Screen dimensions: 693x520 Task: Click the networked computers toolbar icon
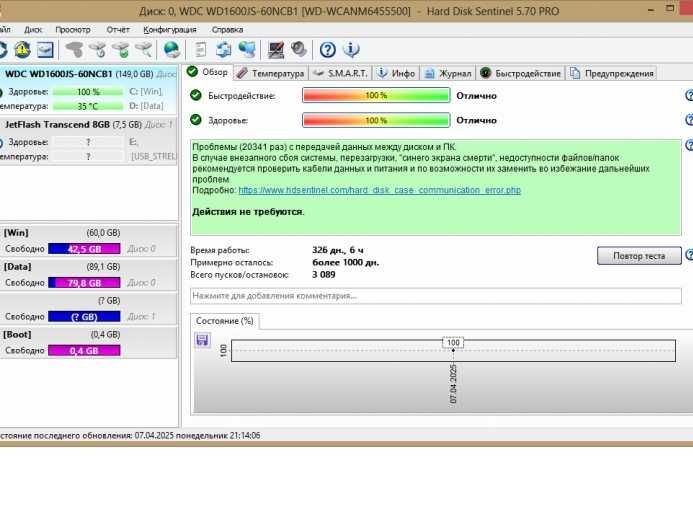(x=247, y=49)
